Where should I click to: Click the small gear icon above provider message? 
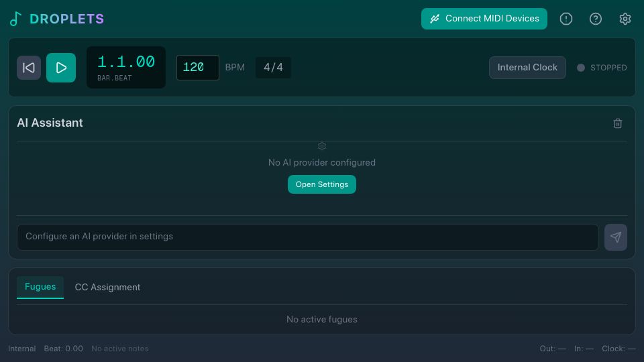click(322, 146)
